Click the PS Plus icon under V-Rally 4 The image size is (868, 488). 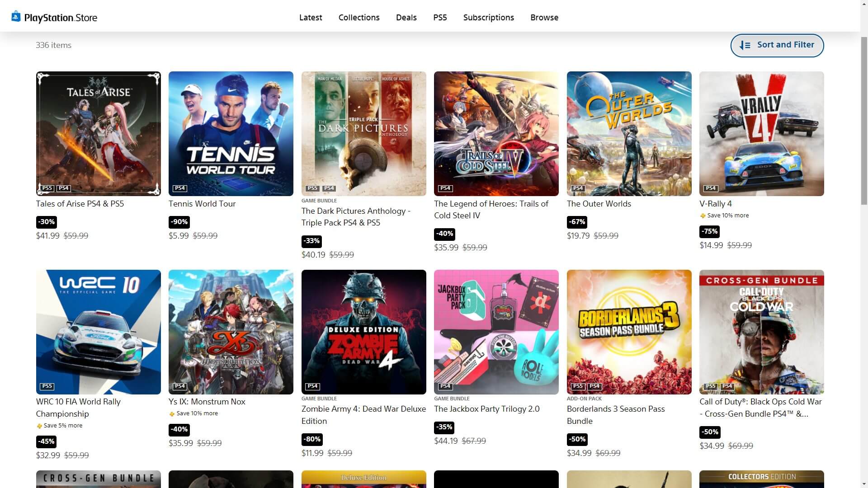click(703, 216)
